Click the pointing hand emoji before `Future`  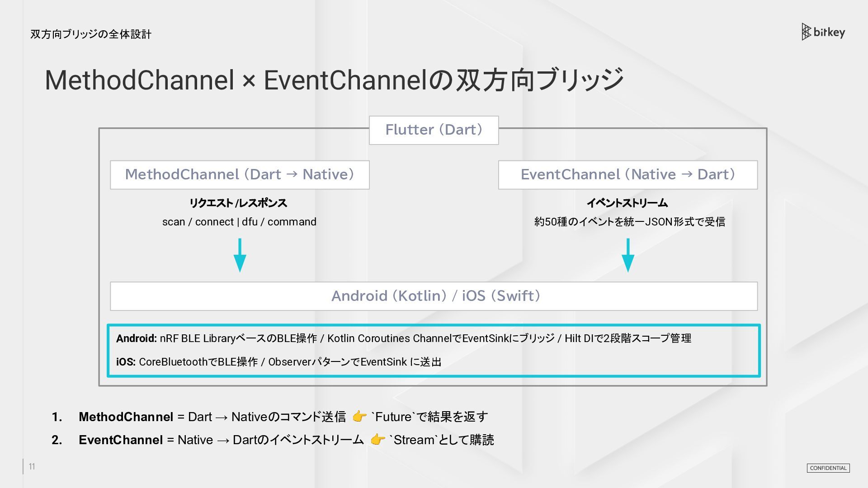pos(359,416)
